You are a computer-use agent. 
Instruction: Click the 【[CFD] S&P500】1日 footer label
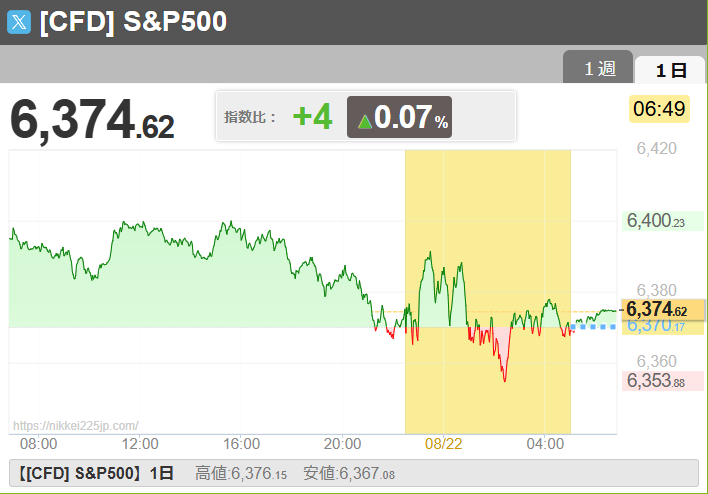95,473
